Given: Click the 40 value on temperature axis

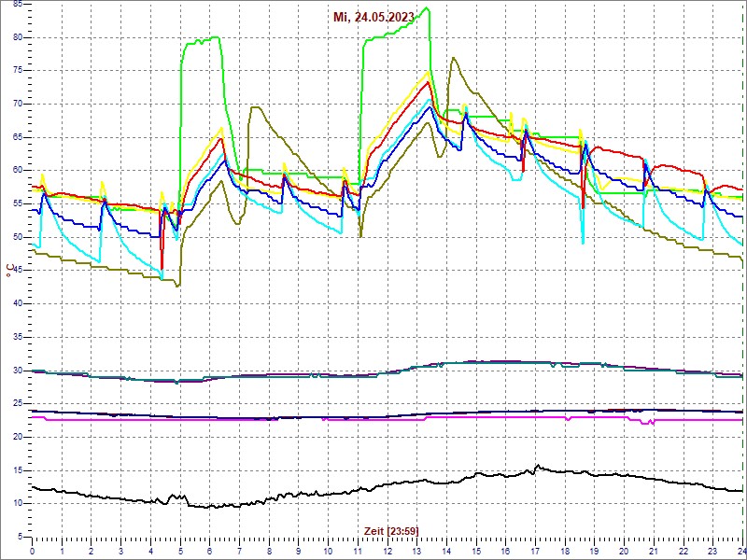Looking at the screenshot, I should click(x=18, y=303).
